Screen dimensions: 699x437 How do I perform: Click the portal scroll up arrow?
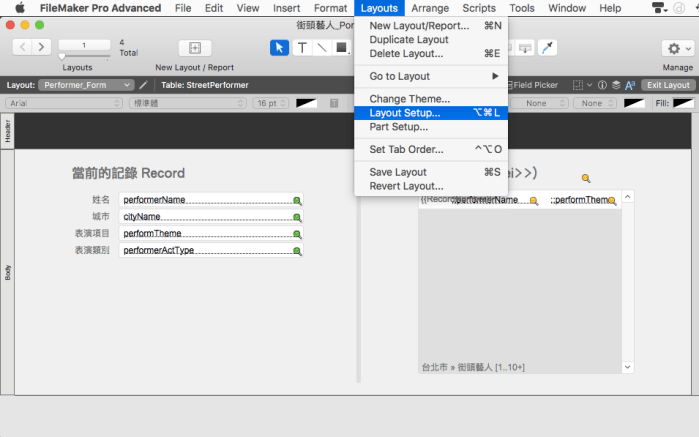tap(628, 197)
